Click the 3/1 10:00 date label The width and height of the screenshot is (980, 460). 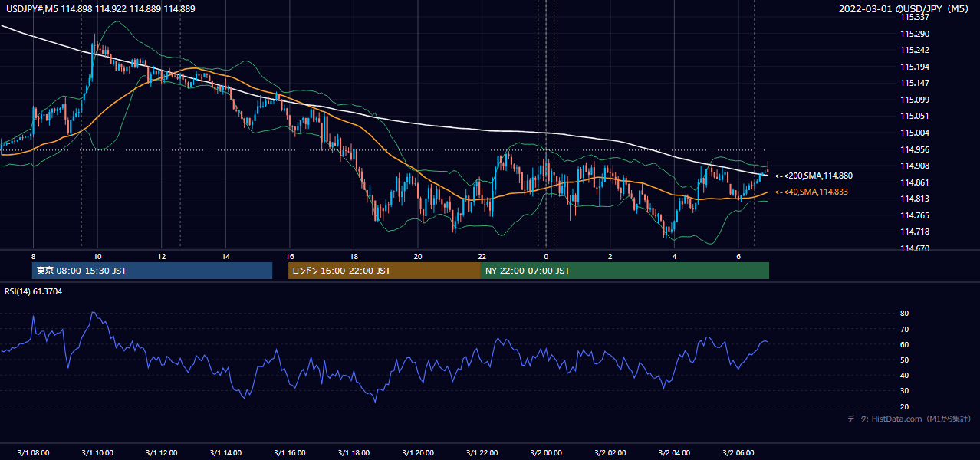97,452
